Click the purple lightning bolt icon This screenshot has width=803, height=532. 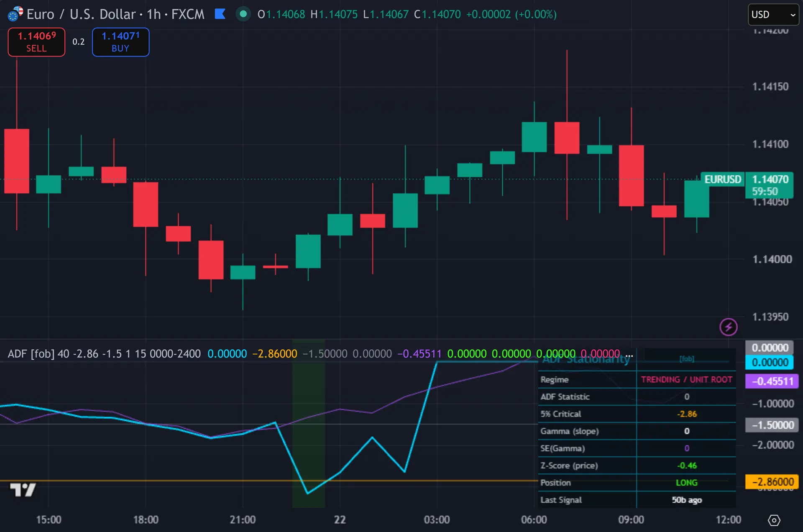tap(728, 327)
